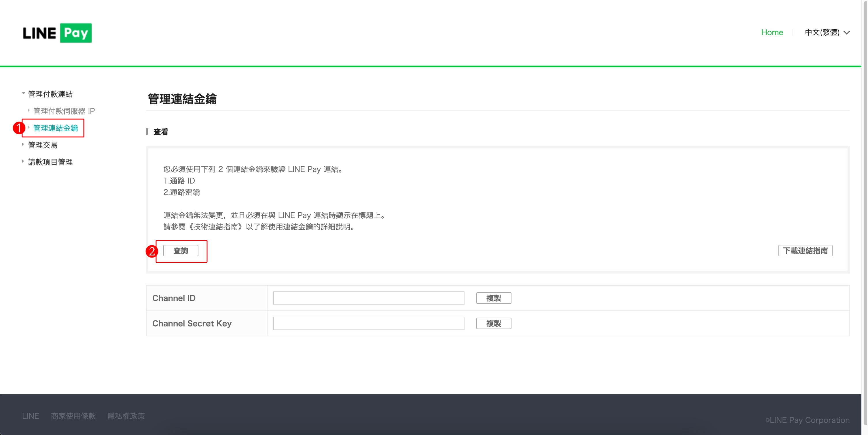Select 管理連結金鑰 in sidebar

56,128
